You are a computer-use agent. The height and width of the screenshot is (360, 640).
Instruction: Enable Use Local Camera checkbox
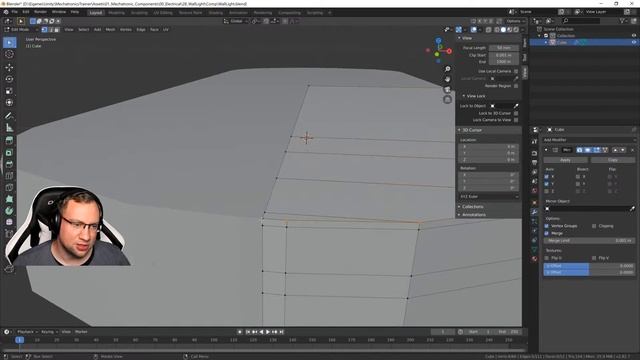pos(516,71)
